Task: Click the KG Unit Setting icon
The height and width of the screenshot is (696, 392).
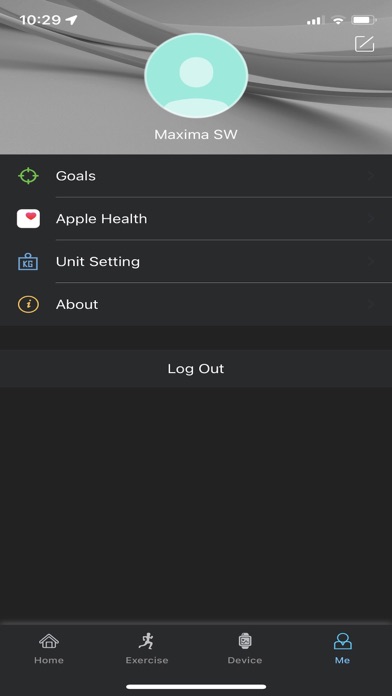Action: (28, 261)
